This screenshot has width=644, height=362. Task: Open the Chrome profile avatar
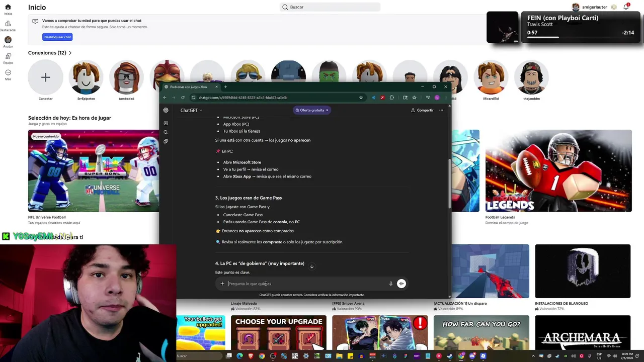coord(437,98)
